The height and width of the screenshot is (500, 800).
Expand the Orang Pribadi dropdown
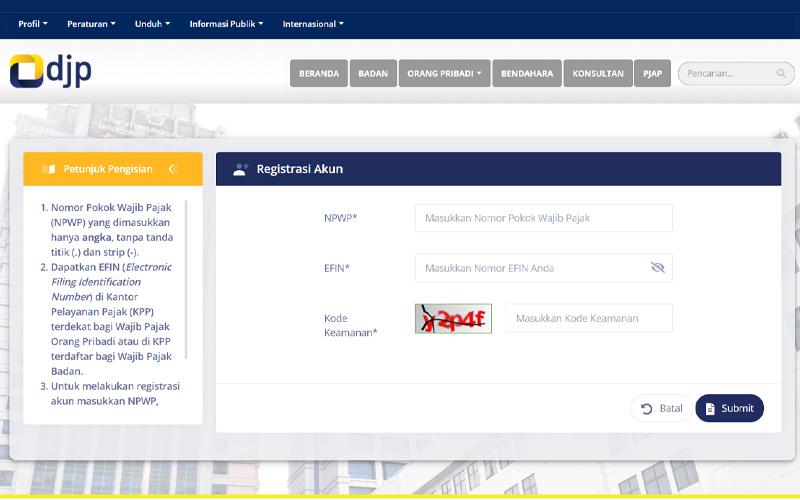[x=445, y=74]
